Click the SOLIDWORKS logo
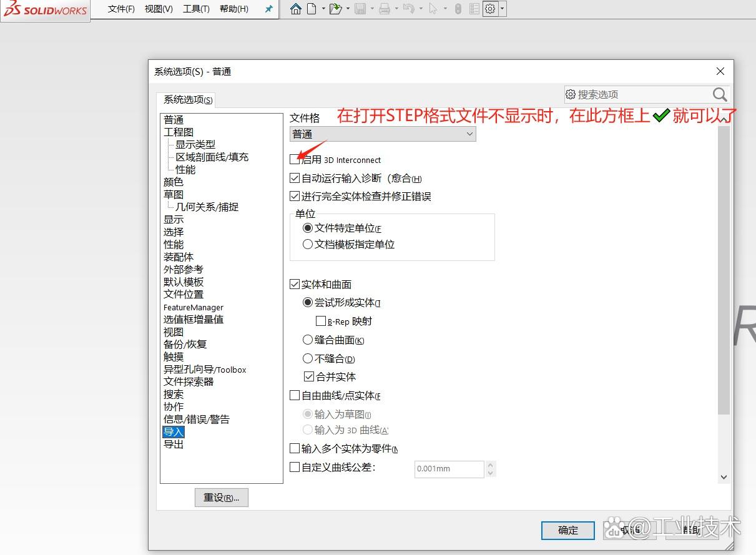 (45, 9)
